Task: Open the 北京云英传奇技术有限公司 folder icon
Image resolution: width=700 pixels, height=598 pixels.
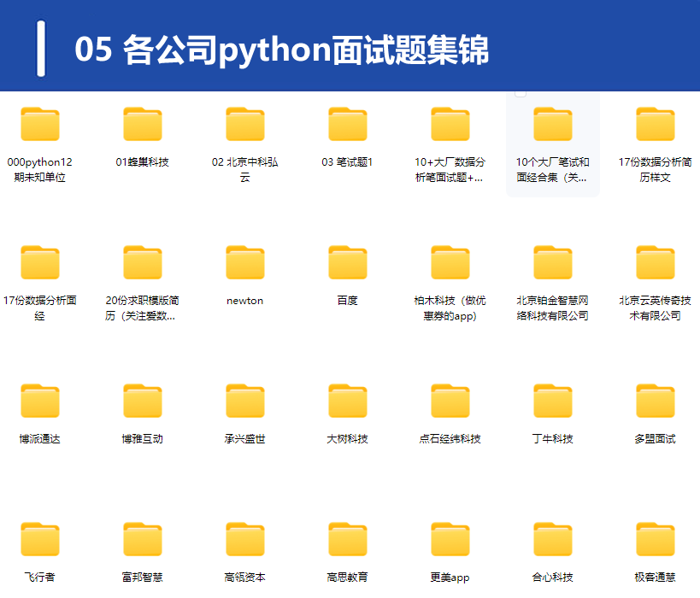Action: [x=656, y=262]
